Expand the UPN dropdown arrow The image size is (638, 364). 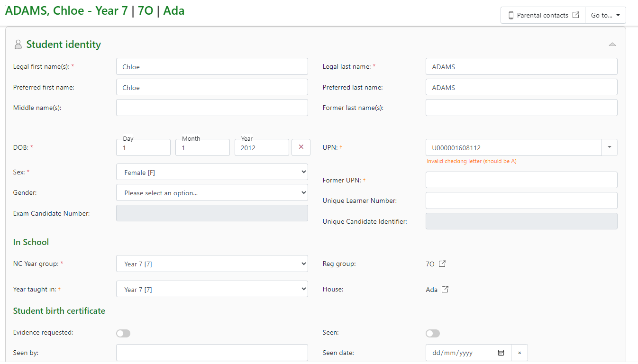610,147
